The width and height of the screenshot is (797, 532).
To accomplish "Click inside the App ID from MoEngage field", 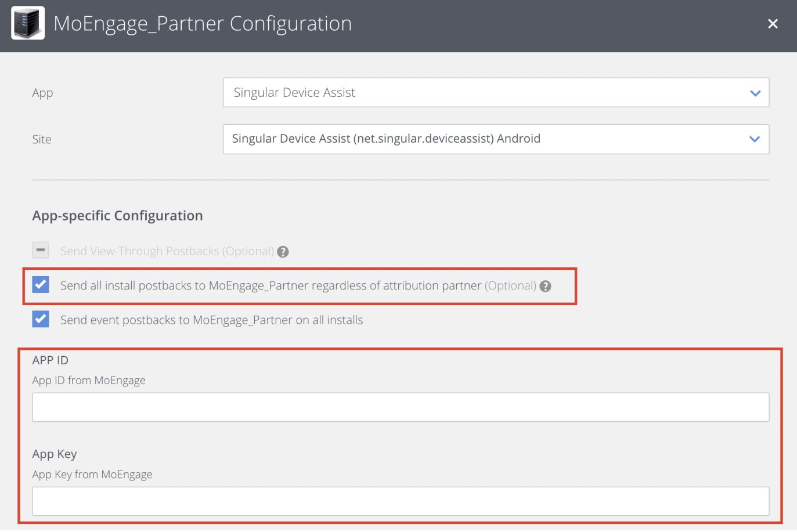I will coord(400,407).
